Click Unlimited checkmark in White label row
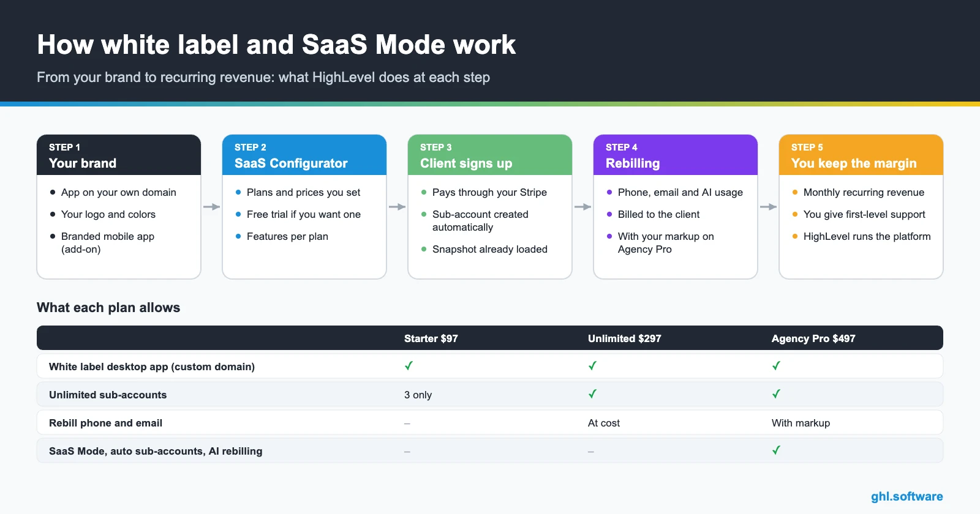Screen dimensions: 980x514 (x=592, y=366)
